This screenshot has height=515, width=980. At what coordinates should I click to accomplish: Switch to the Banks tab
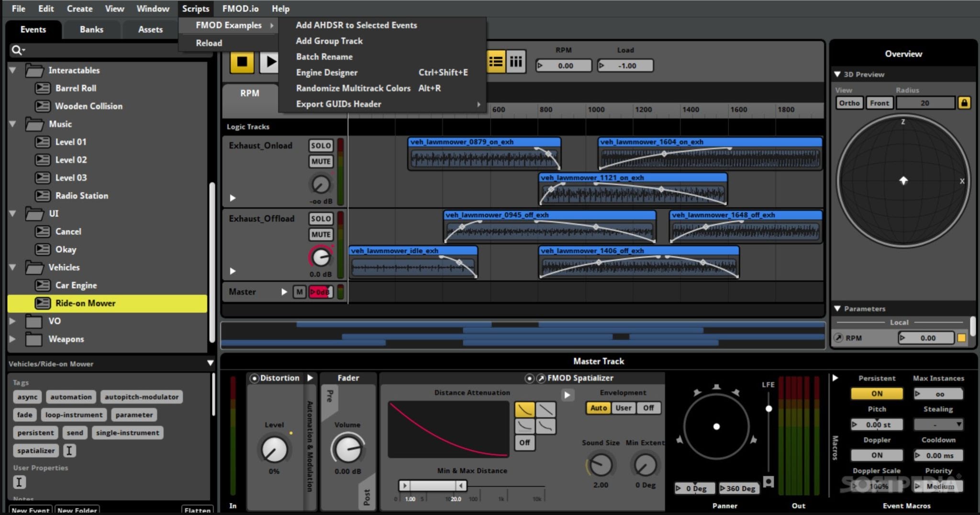click(x=91, y=29)
